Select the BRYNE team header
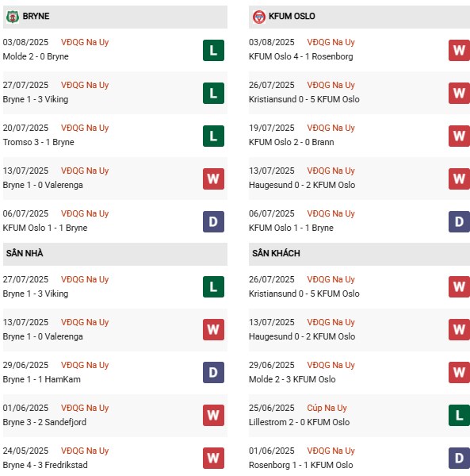The width and height of the screenshot is (470, 476). (x=115, y=17)
